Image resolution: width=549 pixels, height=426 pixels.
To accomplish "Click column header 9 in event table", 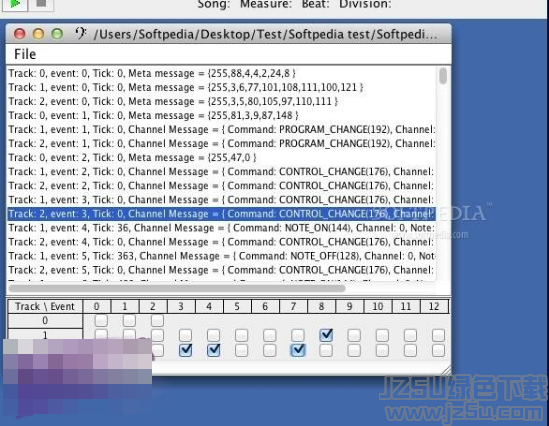I will [349, 306].
